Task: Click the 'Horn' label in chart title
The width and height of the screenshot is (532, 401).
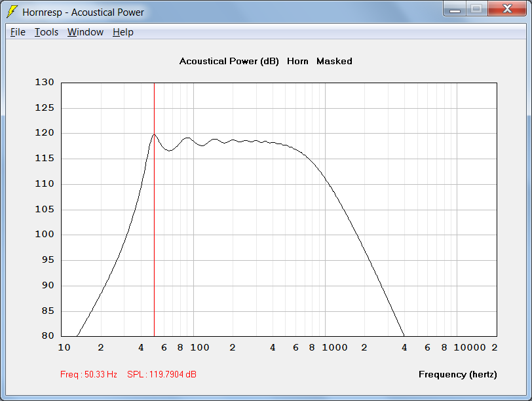Action: pos(297,61)
